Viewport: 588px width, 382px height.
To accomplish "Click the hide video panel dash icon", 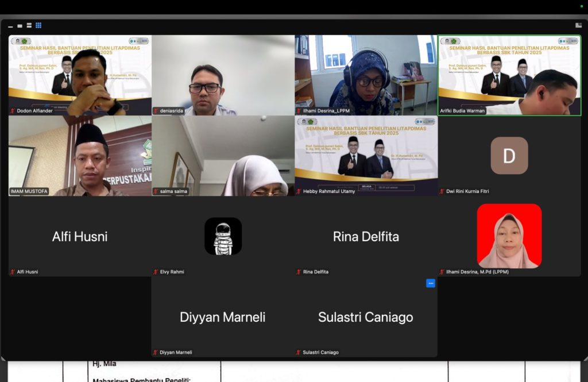I will coord(11,26).
